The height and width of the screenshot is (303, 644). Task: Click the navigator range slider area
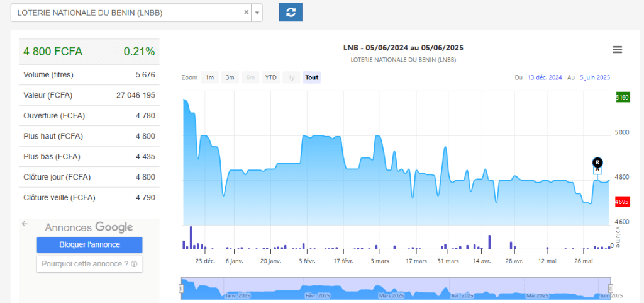tap(395, 288)
